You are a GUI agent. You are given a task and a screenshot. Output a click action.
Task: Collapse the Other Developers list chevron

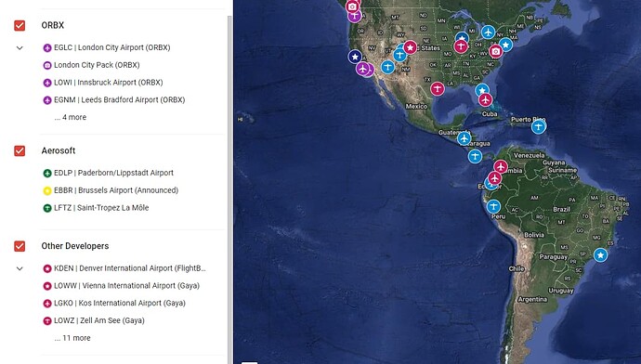point(20,268)
